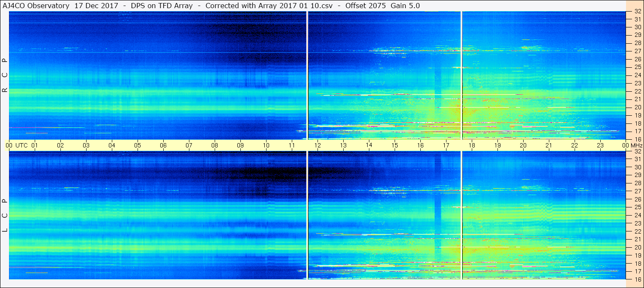Image resolution: width=644 pixels, height=288 pixels.
Task: Select the 16 MHz label of the LCP panel
Action: tap(638, 279)
